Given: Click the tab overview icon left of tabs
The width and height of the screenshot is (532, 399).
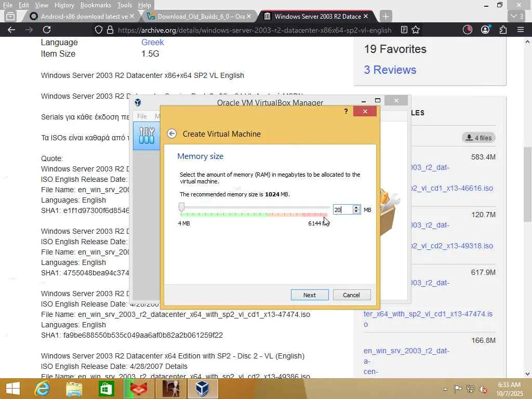Looking at the screenshot, I should [x=10, y=16].
